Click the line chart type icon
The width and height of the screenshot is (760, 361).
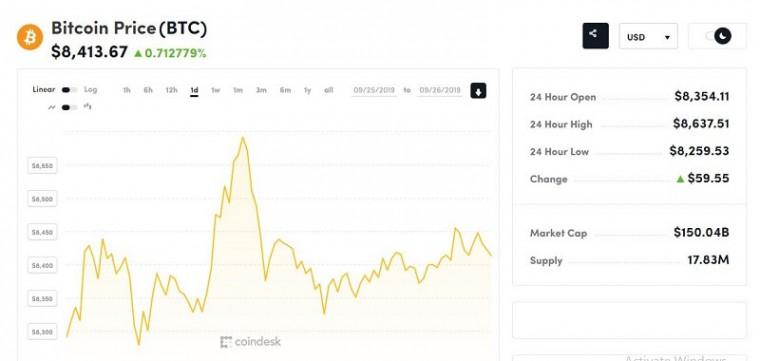click(51, 108)
